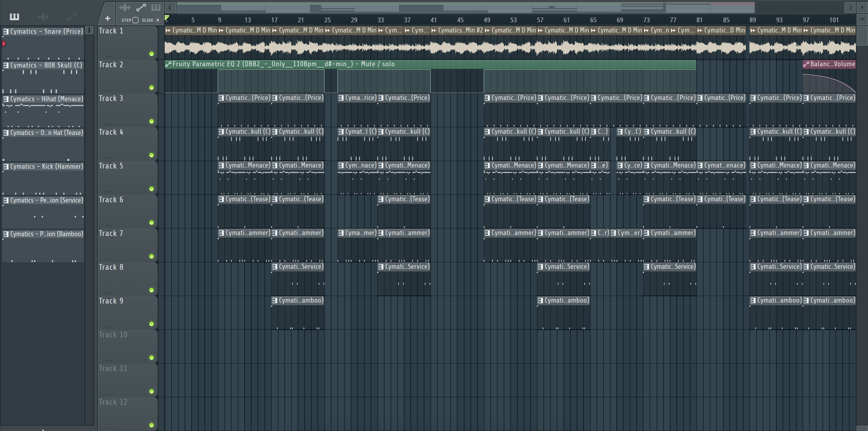Select Cymatics - 808 Skull (C) pattern
The width and height of the screenshot is (868, 431).
point(46,65)
